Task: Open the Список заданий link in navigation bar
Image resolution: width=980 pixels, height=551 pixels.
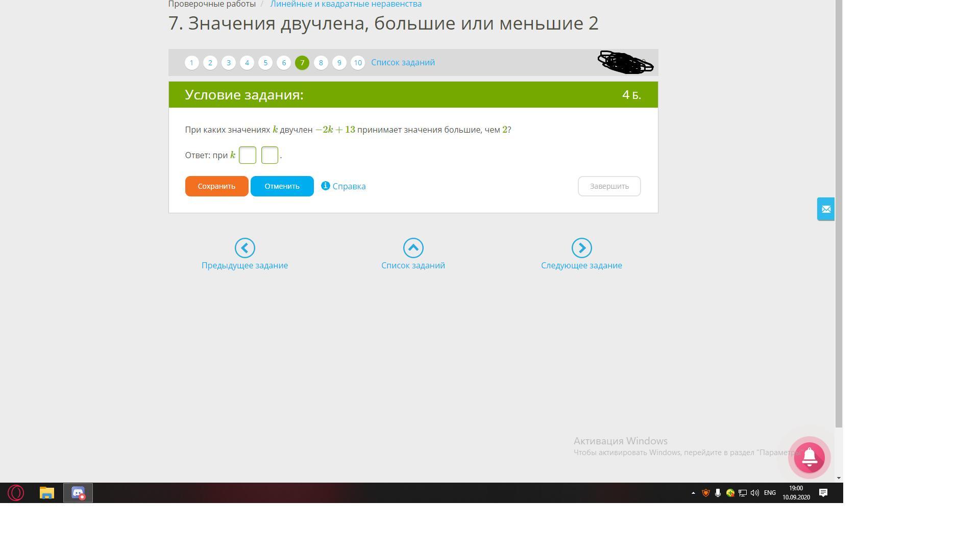Action: (403, 62)
